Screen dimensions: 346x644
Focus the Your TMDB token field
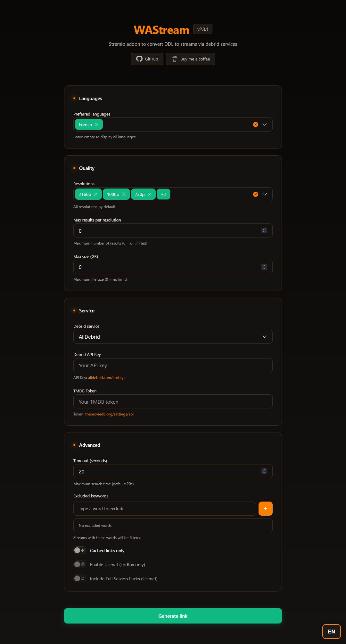coord(173,402)
